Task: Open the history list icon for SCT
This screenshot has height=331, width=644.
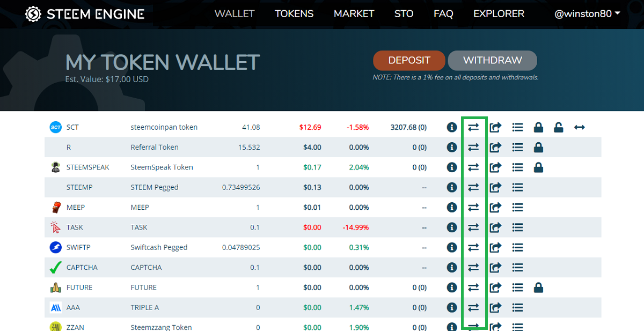Action: click(517, 127)
